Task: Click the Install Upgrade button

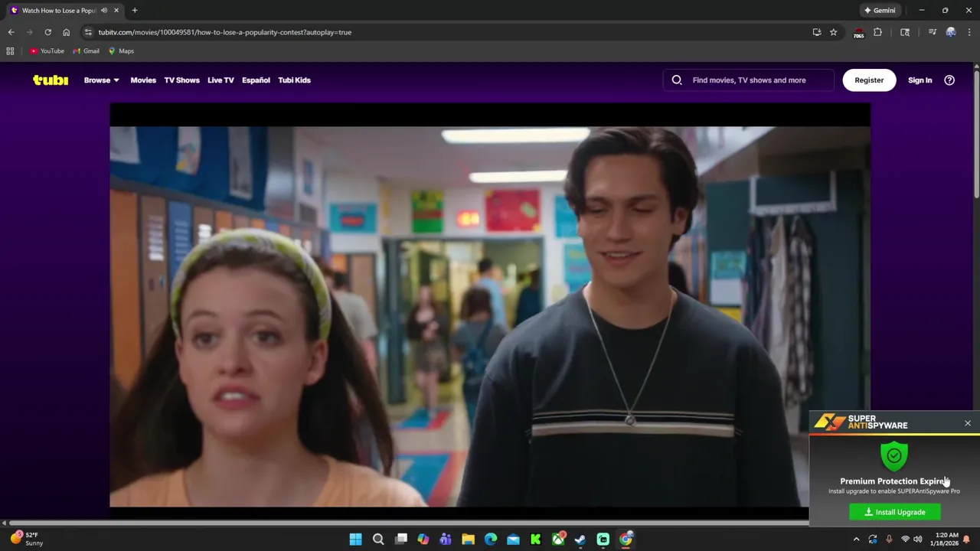Action: click(x=895, y=512)
